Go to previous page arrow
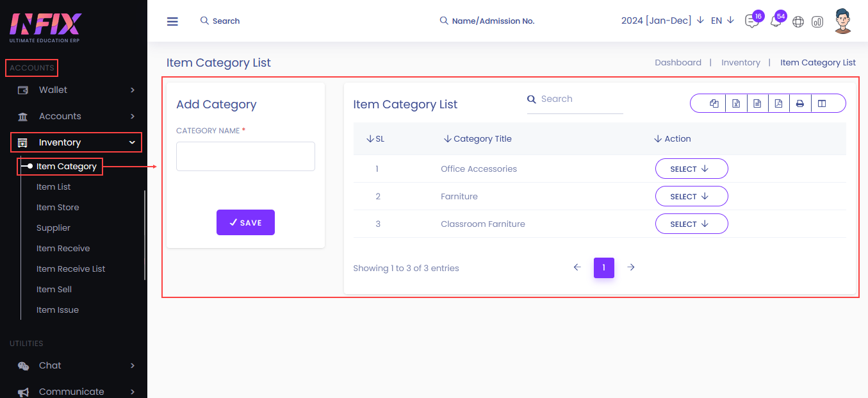The width and height of the screenshot is (868, 398). click(x=577, y=267)
